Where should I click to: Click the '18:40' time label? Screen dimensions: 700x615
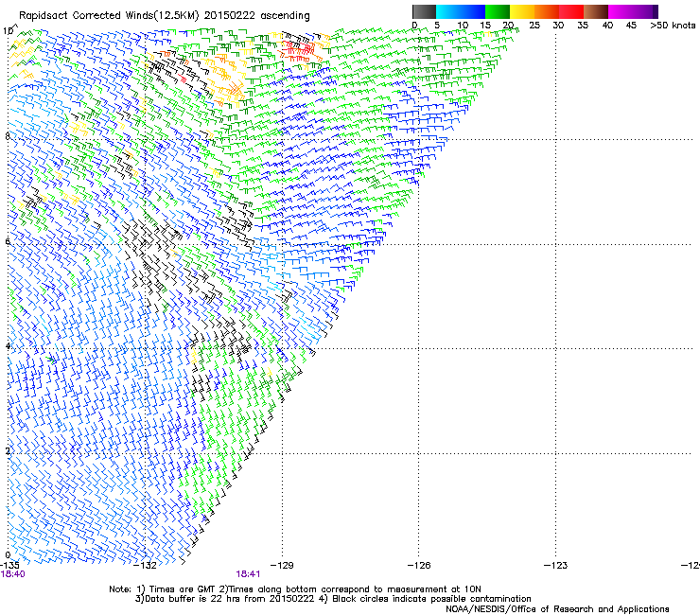click(13, 574)
